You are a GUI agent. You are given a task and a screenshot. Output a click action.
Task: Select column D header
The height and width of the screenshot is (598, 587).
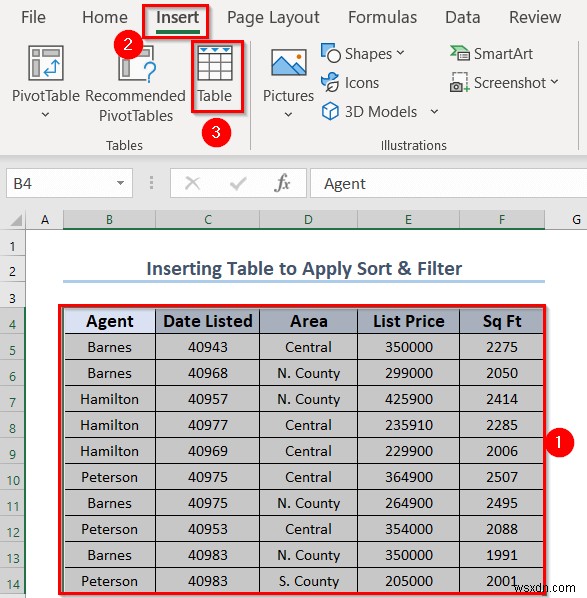[x=308, y=220]
